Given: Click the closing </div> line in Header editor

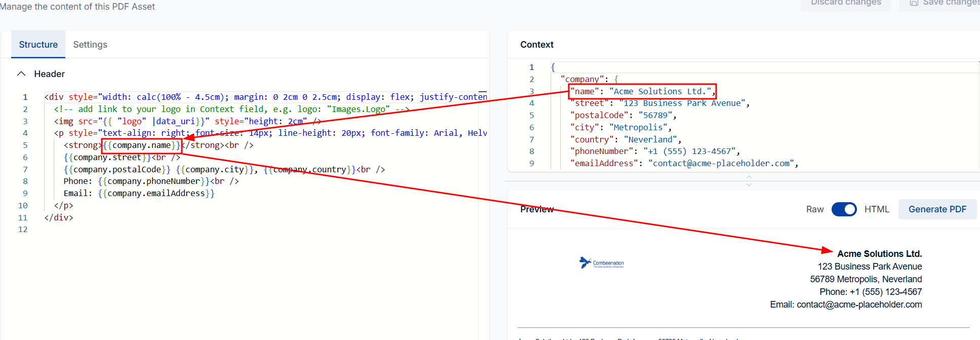Looking at the screenshot, I should [x=59, y=217].
